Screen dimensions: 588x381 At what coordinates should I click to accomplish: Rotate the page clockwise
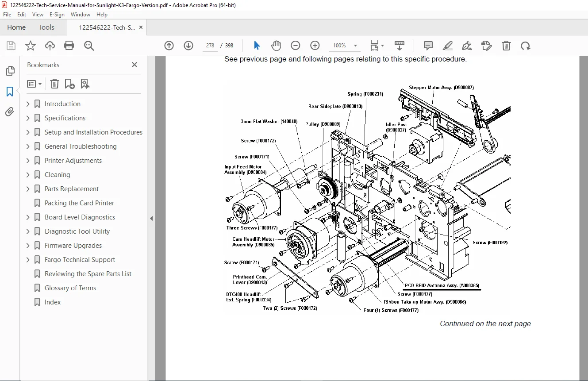point(525,46)
